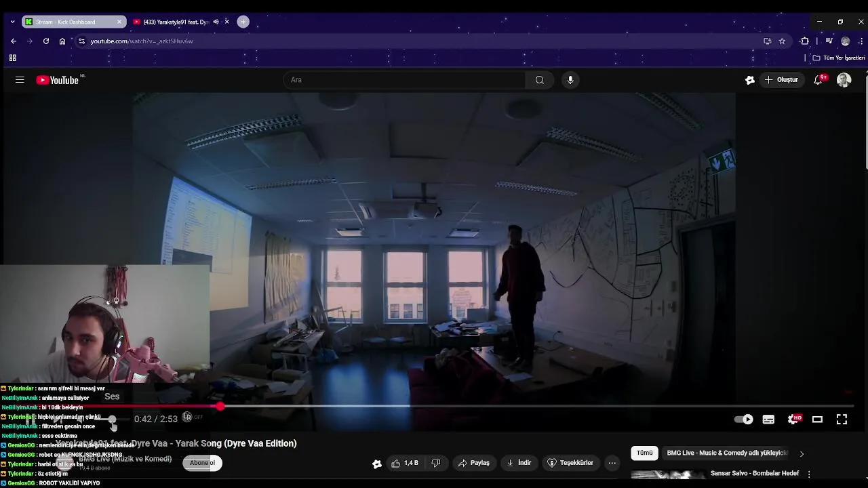
Task: Open the Chrome three-dot menu
Action: point(861,41)
